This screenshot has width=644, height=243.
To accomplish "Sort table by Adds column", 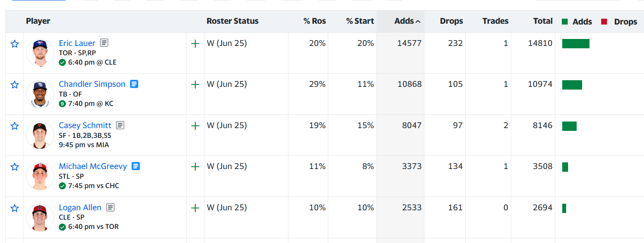I will [407, 21].
